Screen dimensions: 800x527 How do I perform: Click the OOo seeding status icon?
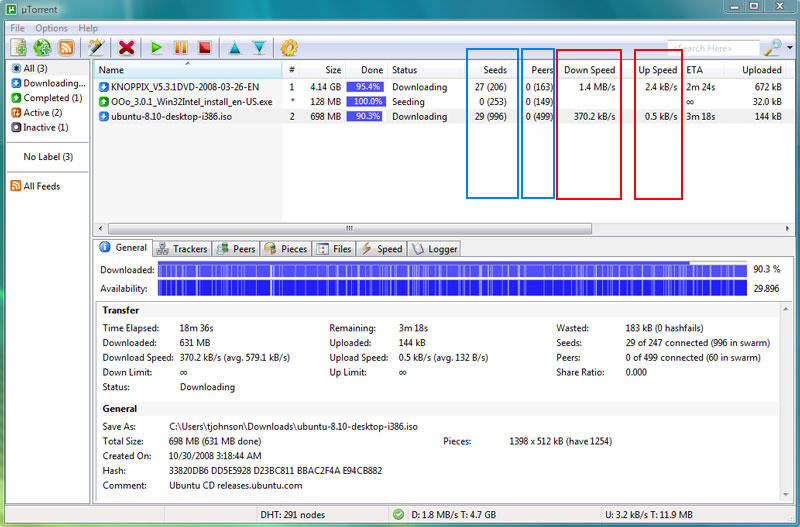pyautogui.click(x=104, y=102)
